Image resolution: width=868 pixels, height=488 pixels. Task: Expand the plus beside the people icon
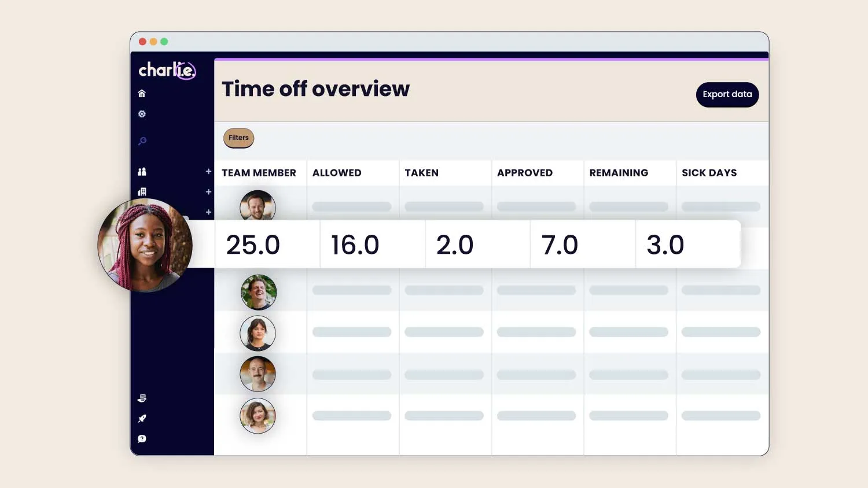point(208,172)
